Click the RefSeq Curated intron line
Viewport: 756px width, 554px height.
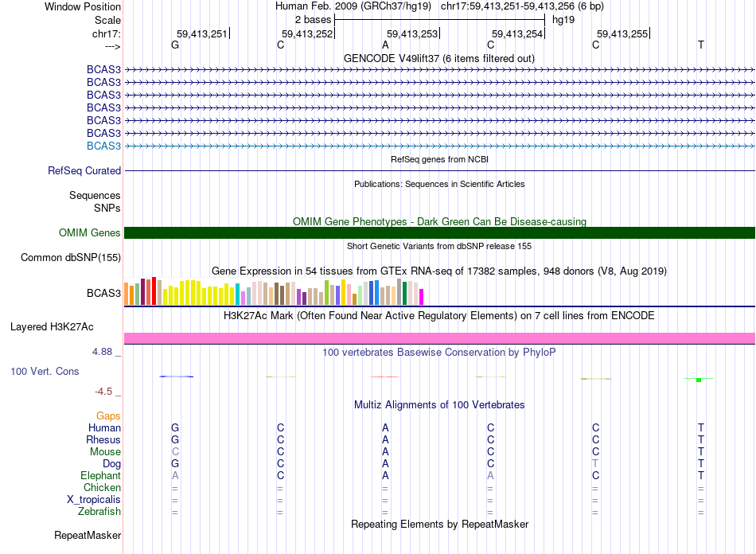point(439,170)
